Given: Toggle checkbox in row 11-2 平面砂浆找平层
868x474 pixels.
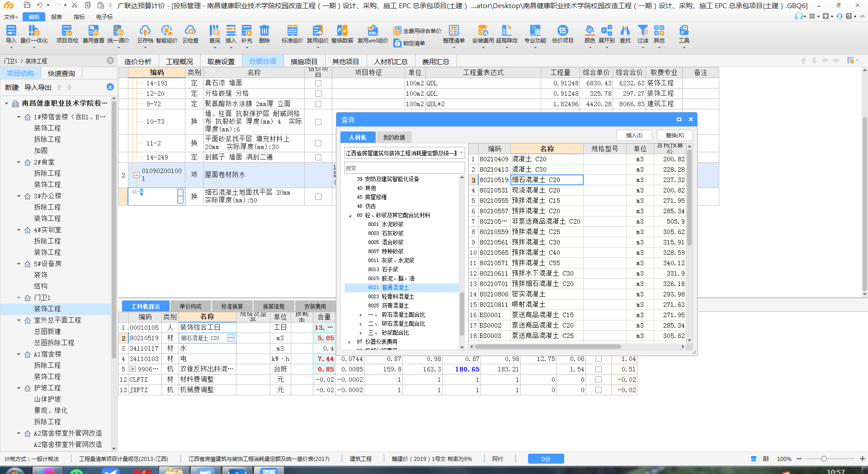Looking at the screenshot, I should pos(318,143).
